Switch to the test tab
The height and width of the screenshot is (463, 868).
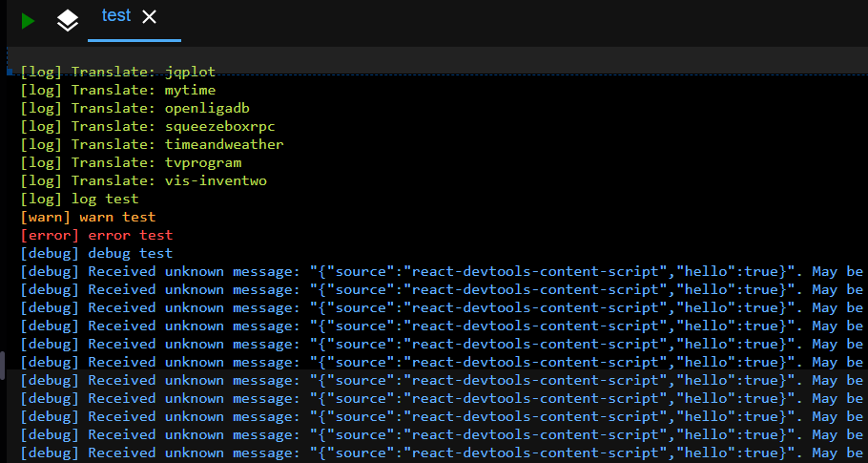point(116,16)
